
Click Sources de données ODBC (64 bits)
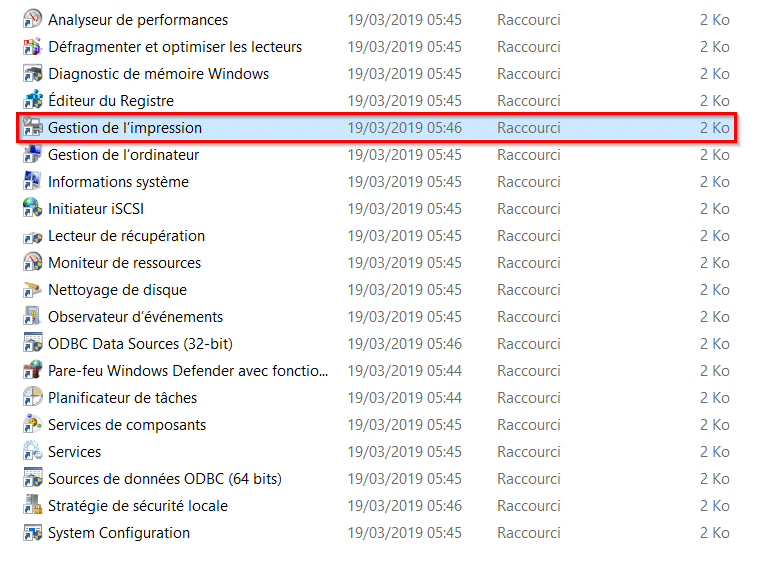pos(165,479)
